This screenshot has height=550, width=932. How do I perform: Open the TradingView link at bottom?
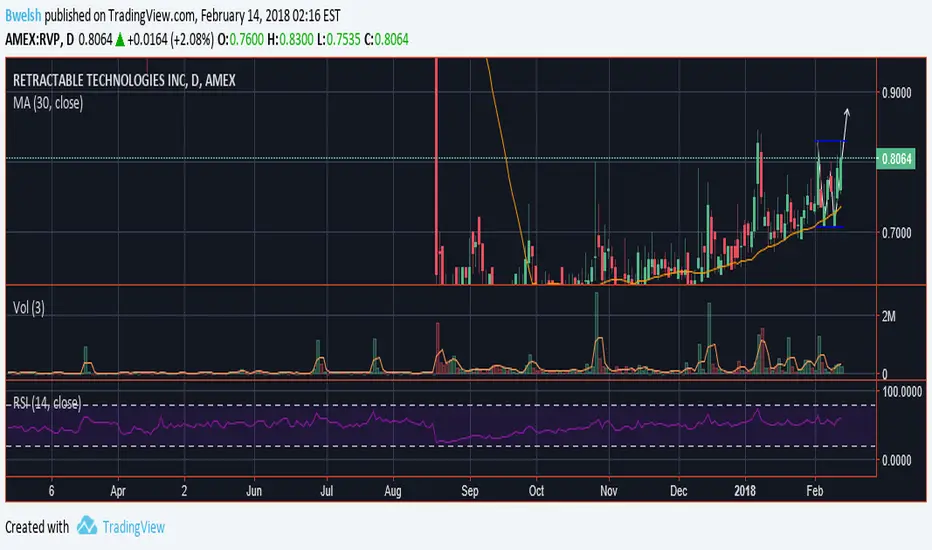click(x=133, y=527)
